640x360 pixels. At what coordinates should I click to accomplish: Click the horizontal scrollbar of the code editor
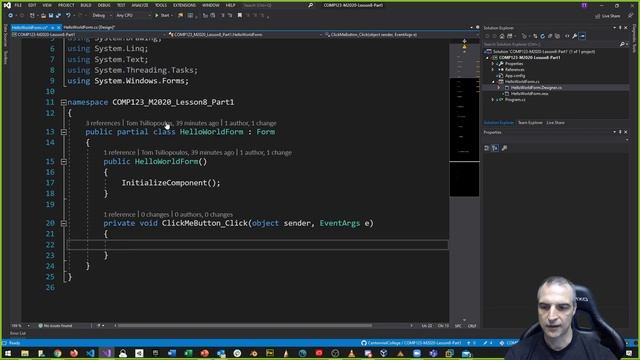[245, 326]
